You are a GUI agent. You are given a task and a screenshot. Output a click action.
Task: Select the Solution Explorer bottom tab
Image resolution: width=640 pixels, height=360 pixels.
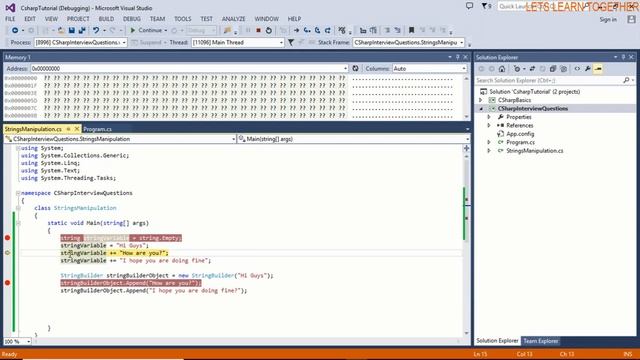(497, 341)
